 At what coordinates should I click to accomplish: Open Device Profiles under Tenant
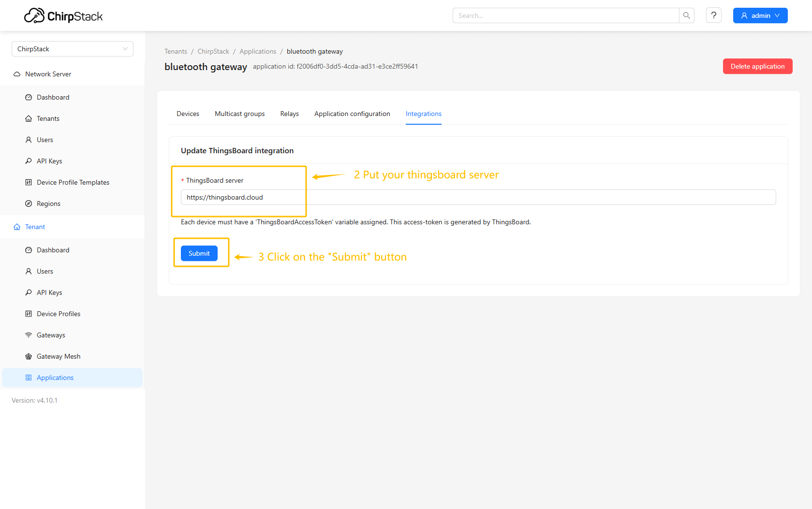59,314
